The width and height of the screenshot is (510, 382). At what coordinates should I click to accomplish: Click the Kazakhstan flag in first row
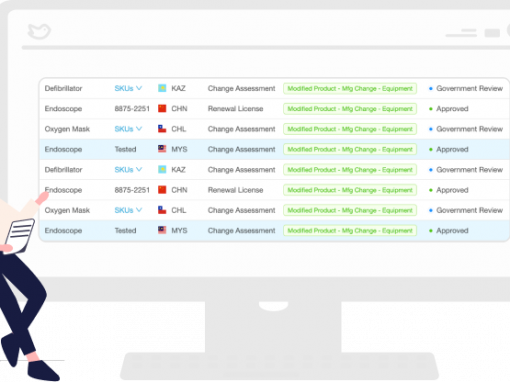[x=162, y=88]
